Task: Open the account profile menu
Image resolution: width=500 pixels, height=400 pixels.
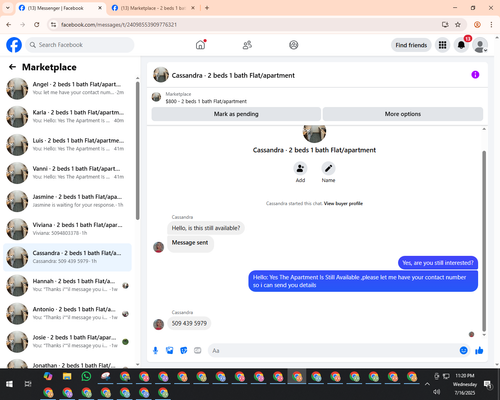Action: (480, 45)
